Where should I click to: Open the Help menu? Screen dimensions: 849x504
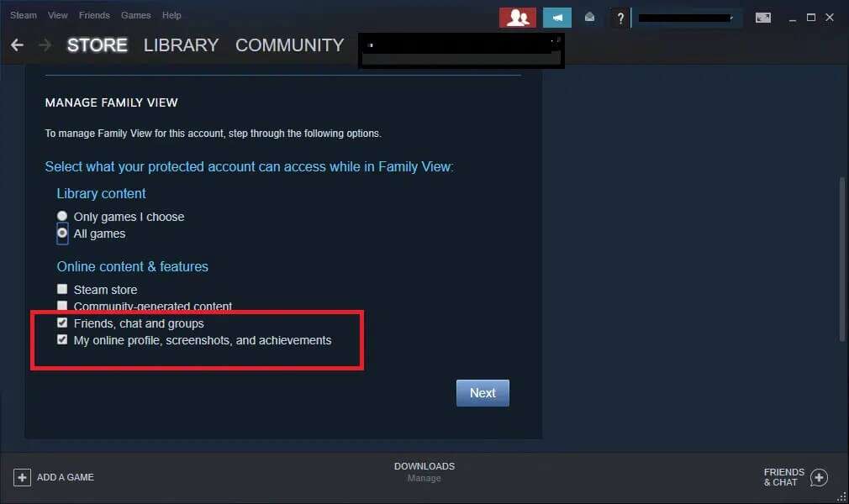tap(171, 15)
